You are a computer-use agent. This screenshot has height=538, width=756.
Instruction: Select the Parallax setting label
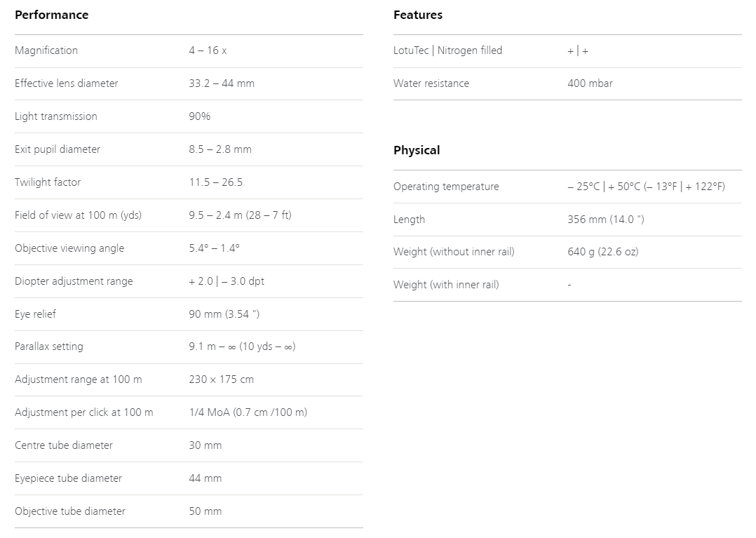(x=48, y=347)
